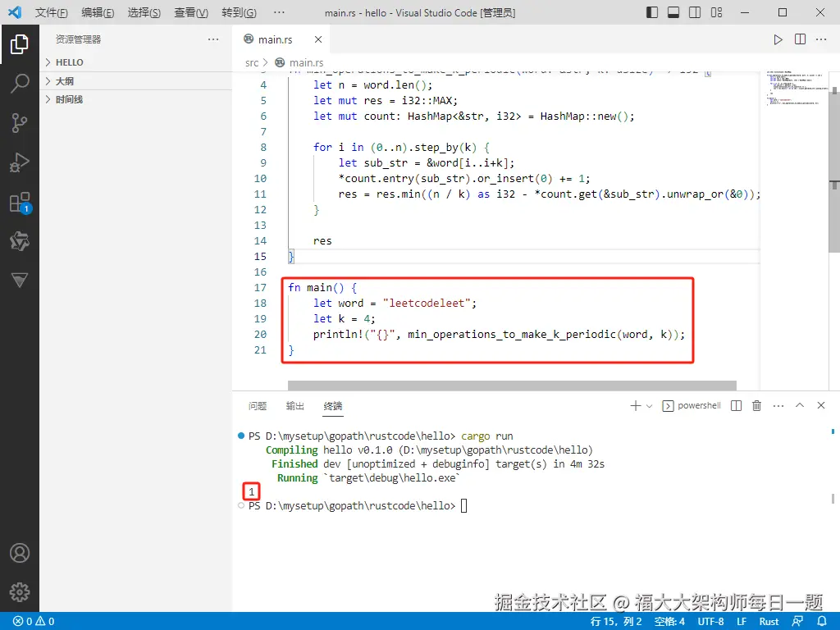
Task: Click the Run file play button
Action: click(778, 39)
